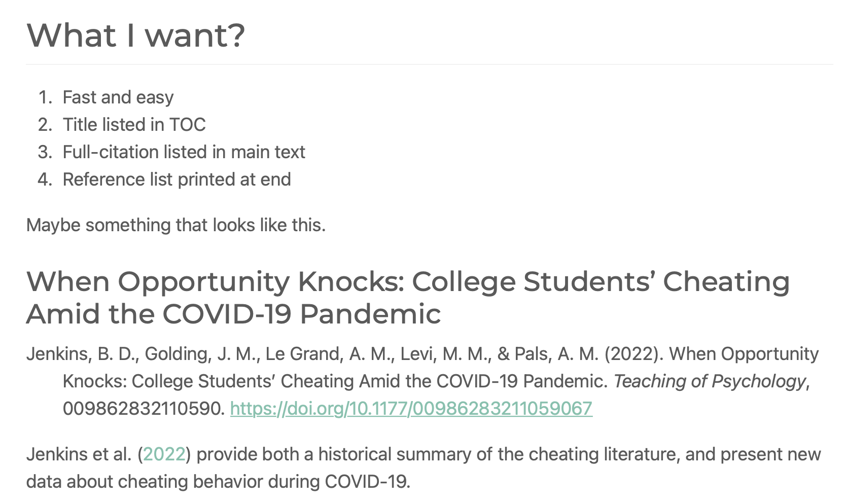Click the "What I want?" heading
This screenshot has width=845, height=504.
[x=136, y=35]
